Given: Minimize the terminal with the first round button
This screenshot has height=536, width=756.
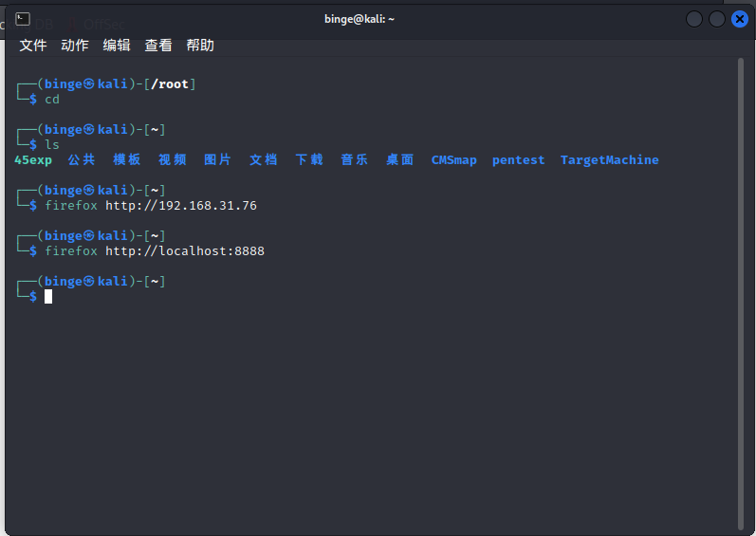Looking at the screenshot, I should (x=694, y=19).
